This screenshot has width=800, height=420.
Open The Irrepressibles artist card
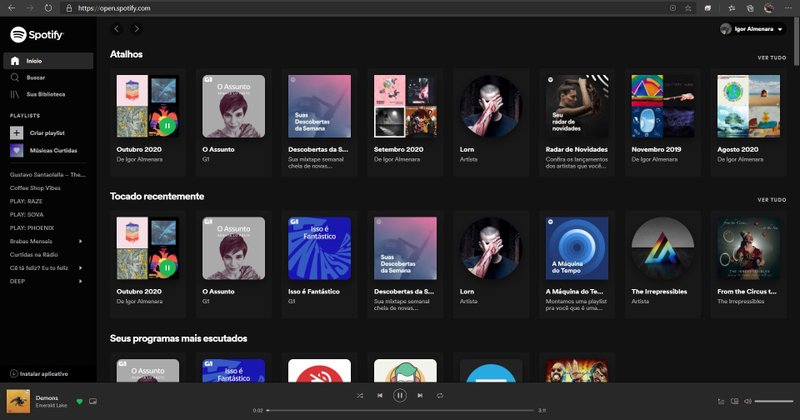[662, 264]
